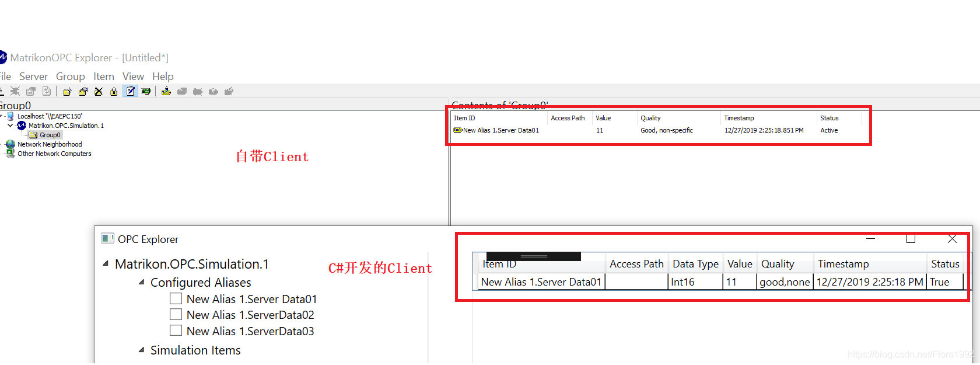Click Data Type header in OPC Explorer grid
This screenshot has height=365, width=980.
pyautogui.click(x=695, y=264)
